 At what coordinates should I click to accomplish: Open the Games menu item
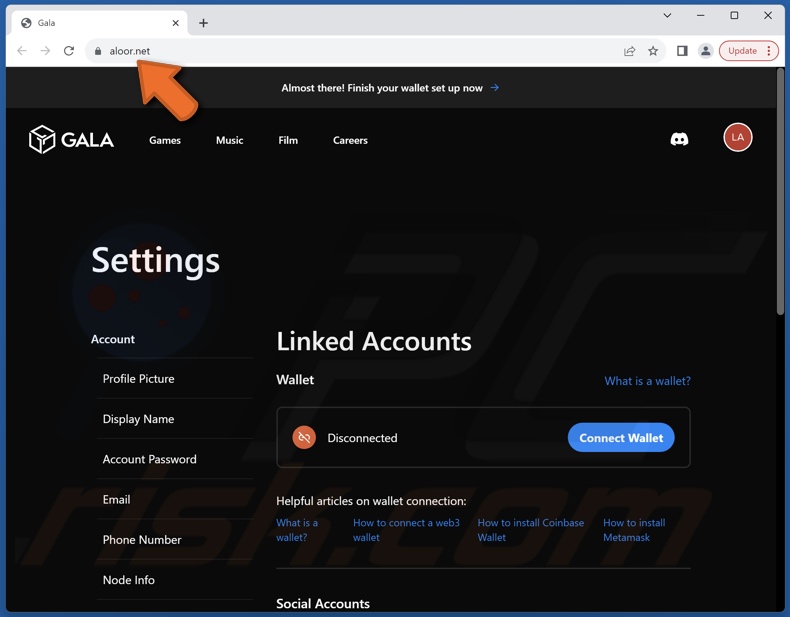coord(165,141)
